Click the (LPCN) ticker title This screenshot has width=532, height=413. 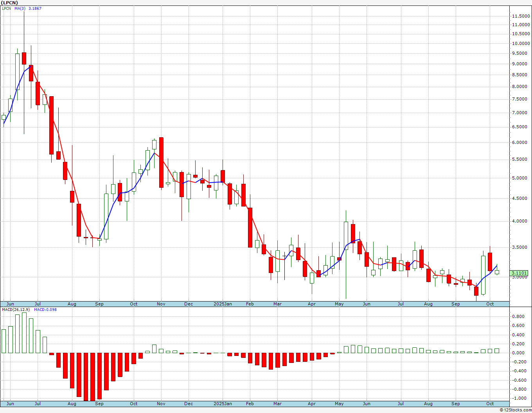[x=10, y=3]
